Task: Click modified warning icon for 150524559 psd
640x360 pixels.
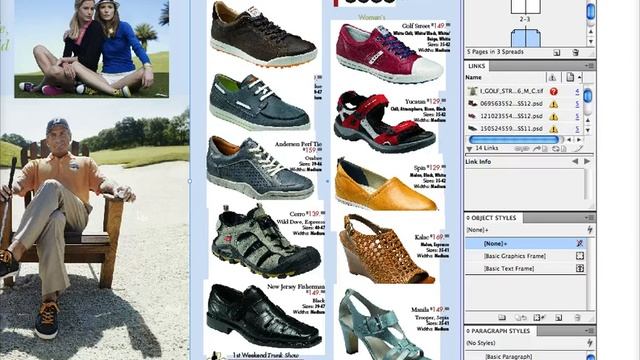Action: coord(553,129)
